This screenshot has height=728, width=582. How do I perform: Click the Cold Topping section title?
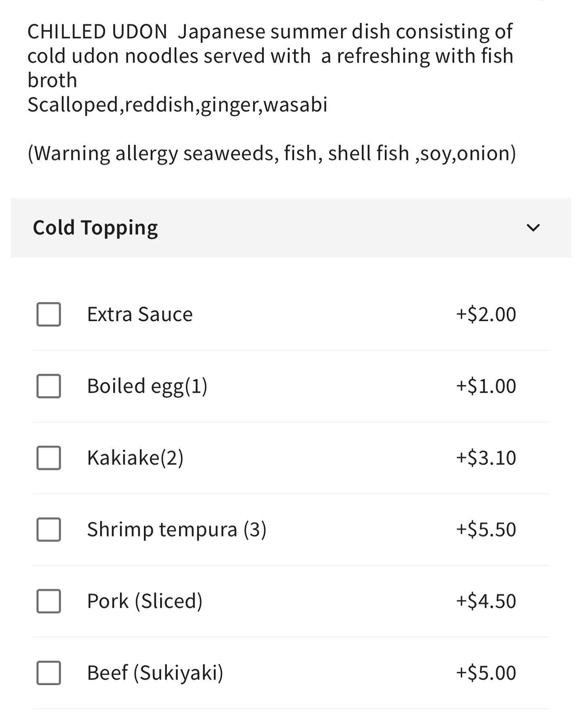tap(95, 228)
